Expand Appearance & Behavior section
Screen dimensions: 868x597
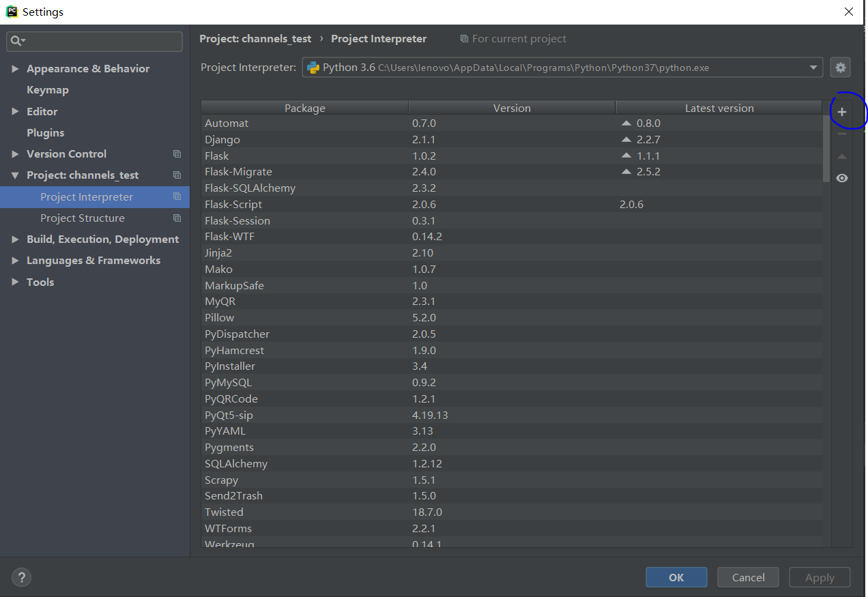[x=15, y=69]
